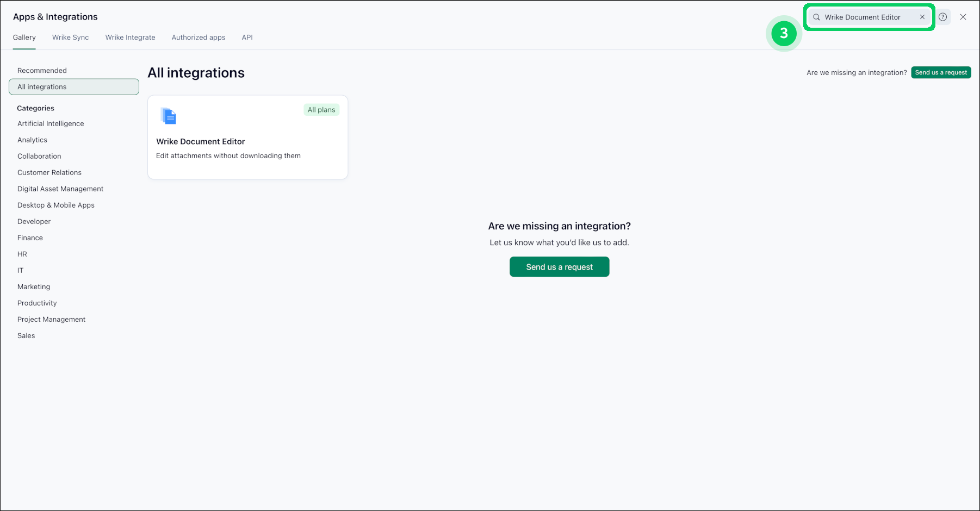This screenshot has height=511, width=980.
Task: Select the Project Management category
Action: 51,320
